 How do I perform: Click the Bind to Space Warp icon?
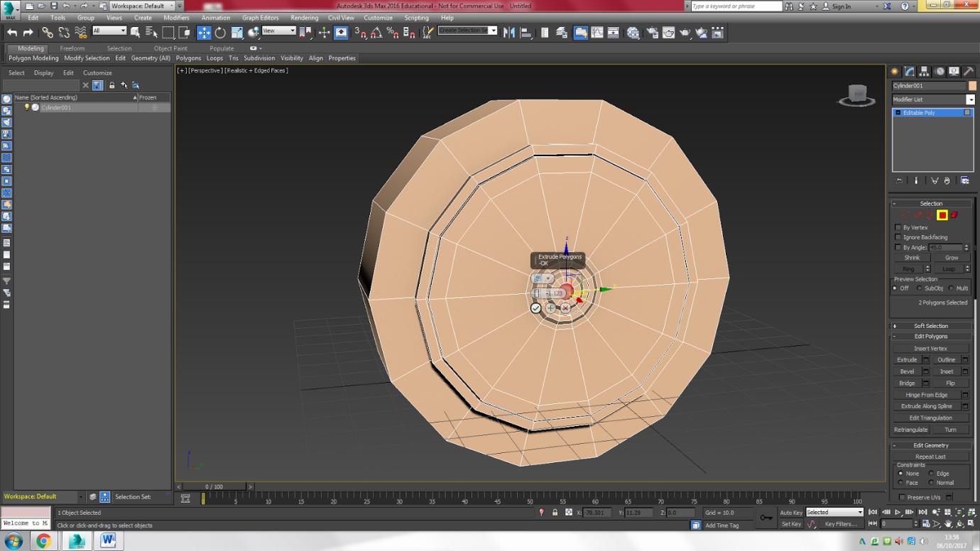(80, 33)
